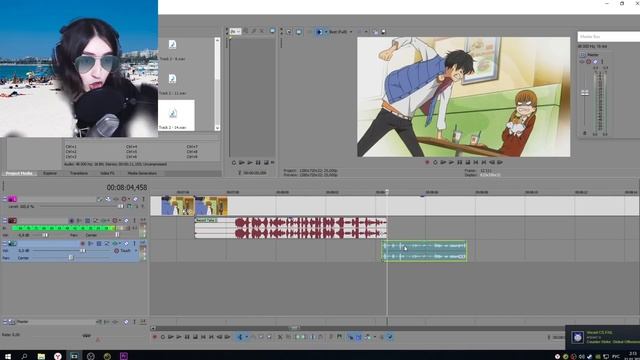Click the first audio track Vol slider handle
Viewport: 640px width, 360px height.
(45, 235)
